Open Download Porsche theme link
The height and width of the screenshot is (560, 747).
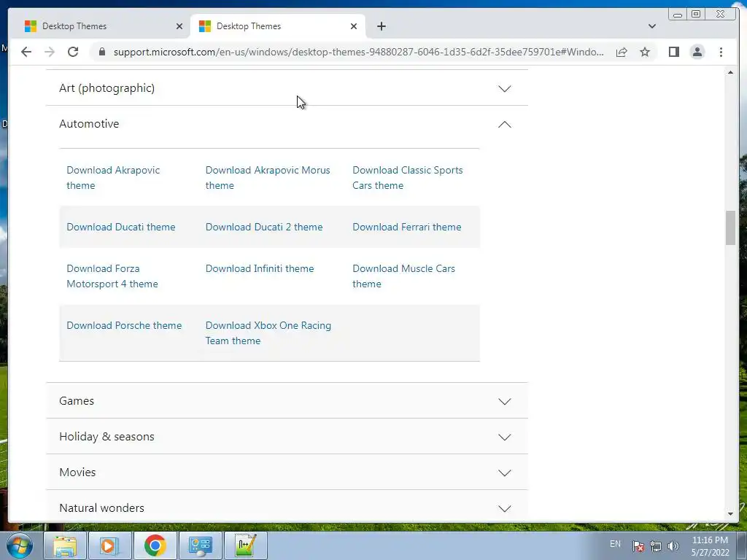(124, 326)
